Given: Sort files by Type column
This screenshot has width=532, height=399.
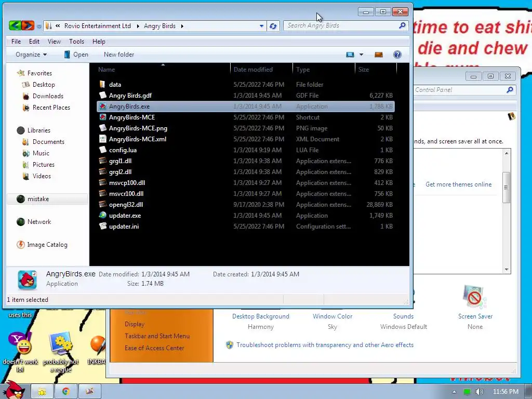Looking at the screenshot, I should 324,70.
